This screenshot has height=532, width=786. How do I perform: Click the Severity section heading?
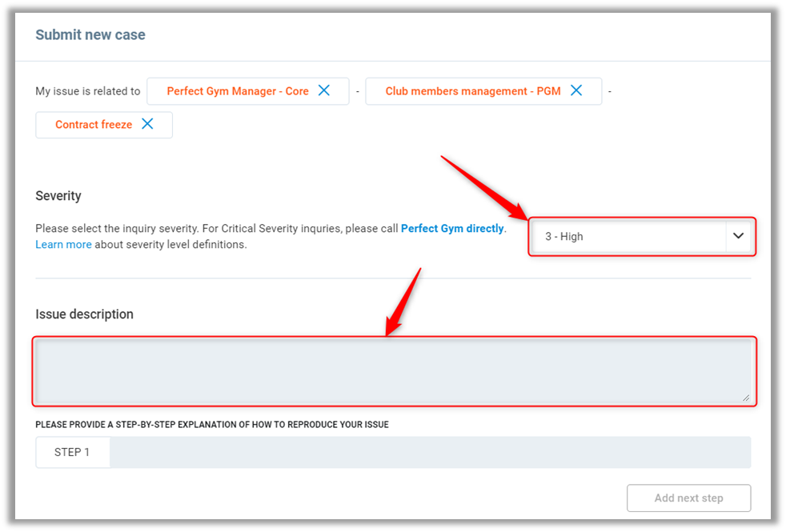click(x=58, y=196)
